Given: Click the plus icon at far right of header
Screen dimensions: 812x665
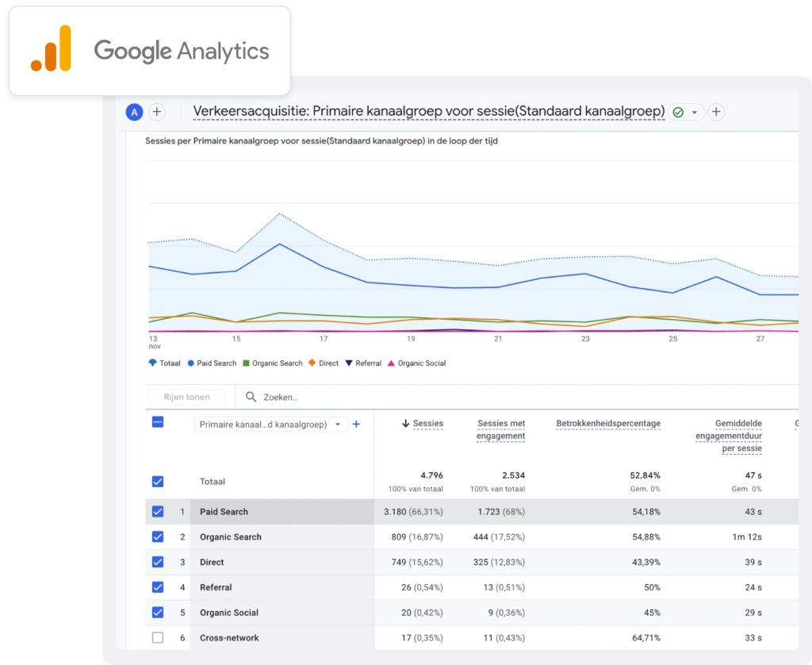Looking at the screenshot, I should [716, 112].
